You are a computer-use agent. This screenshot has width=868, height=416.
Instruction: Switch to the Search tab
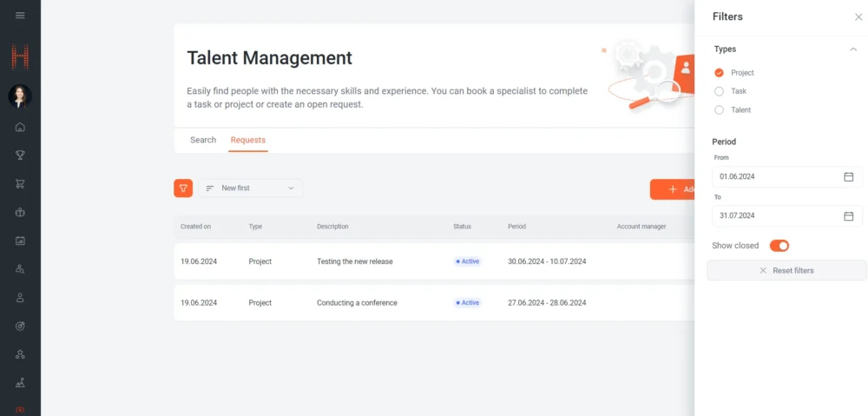[203, 140]
